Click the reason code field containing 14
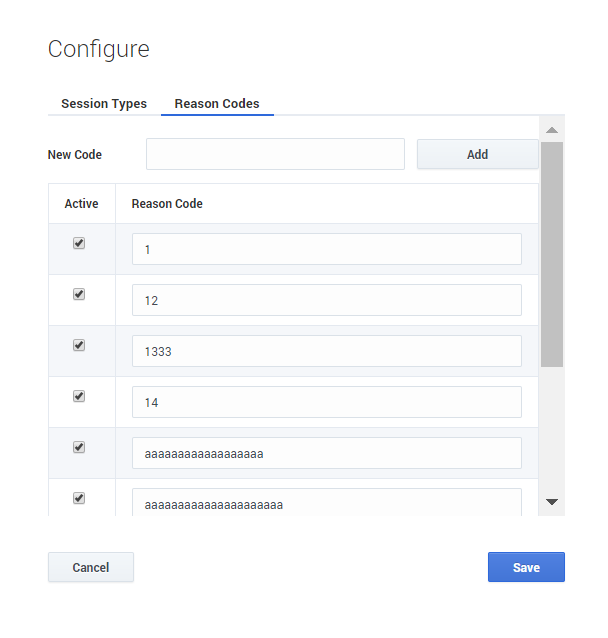608x638 pixels. 326,402
